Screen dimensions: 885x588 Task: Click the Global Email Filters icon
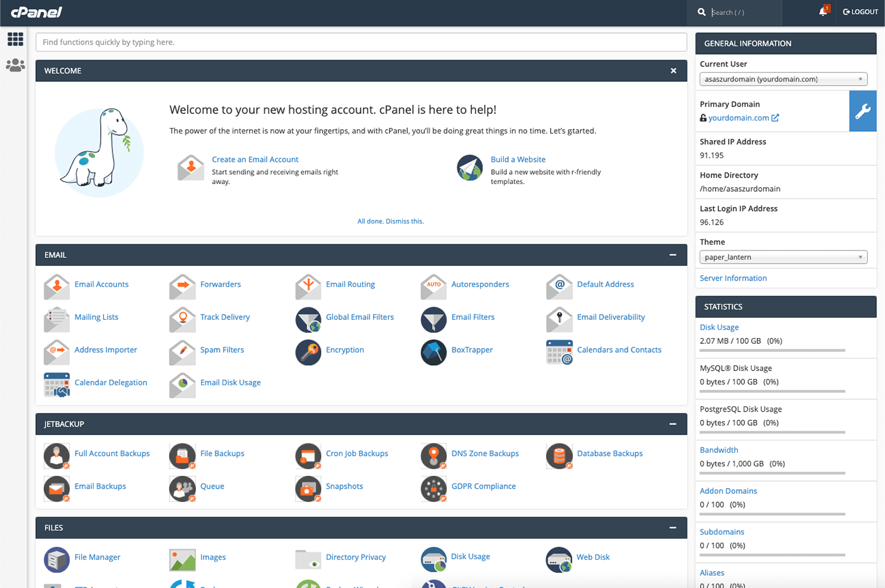308,319
